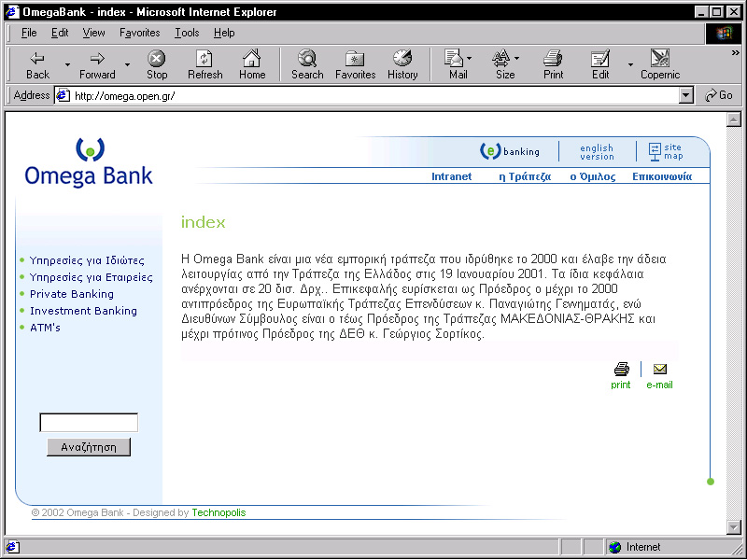
Task: Expand the address bar dropdown list
Action: pos(685,95)
